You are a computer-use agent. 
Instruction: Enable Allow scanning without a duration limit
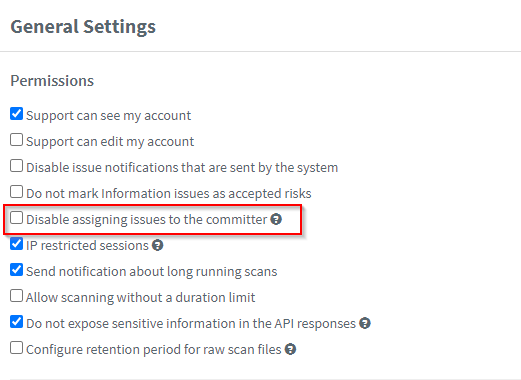pos(16,296)
